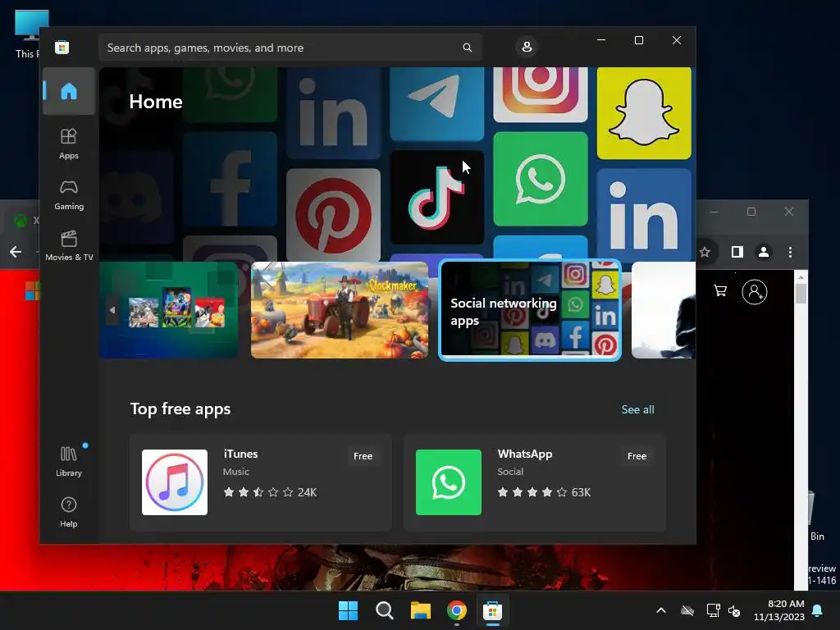The width and height of the screenshot is (840, 630).
Task: Click the Chrome back arrow behind Store
Action: click(16, 252)
